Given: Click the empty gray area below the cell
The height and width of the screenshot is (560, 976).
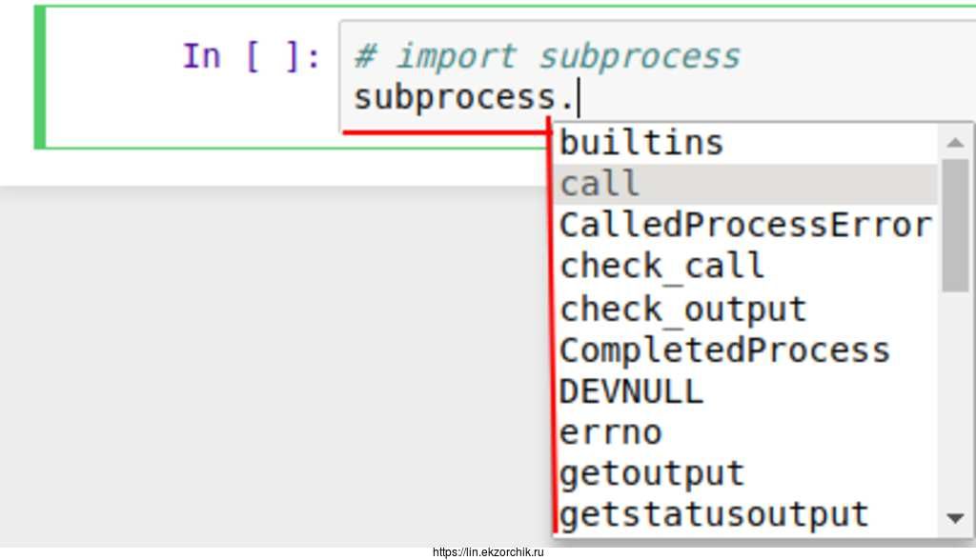Looking at the screenshot, I should tap(267, 362).
